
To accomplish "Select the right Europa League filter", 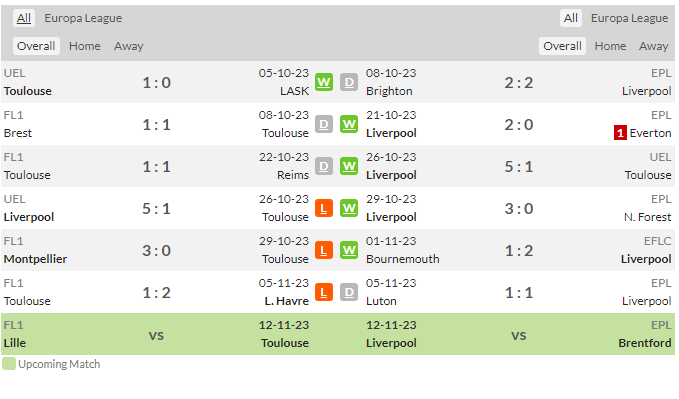I will tap(629, 18).
